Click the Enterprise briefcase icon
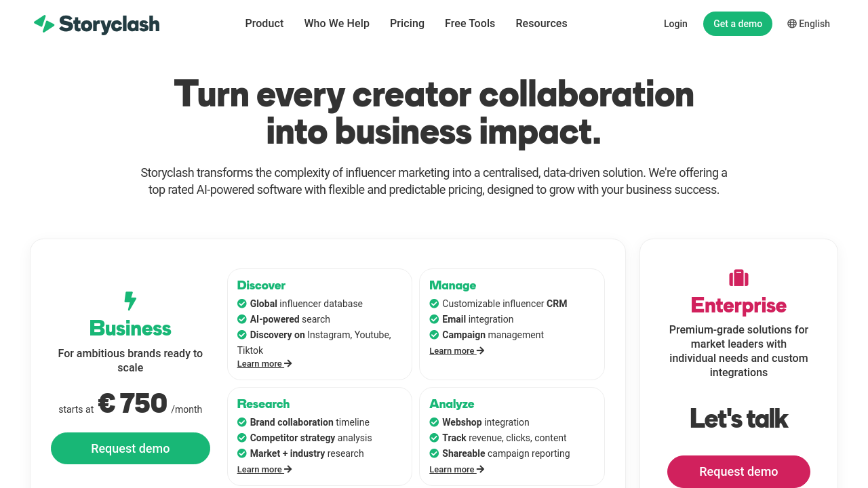 click(738, 278)
